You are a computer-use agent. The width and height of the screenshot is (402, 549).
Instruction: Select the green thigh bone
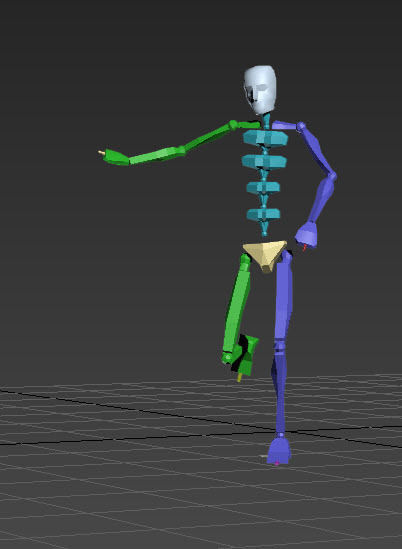click(x=237, y=307)
